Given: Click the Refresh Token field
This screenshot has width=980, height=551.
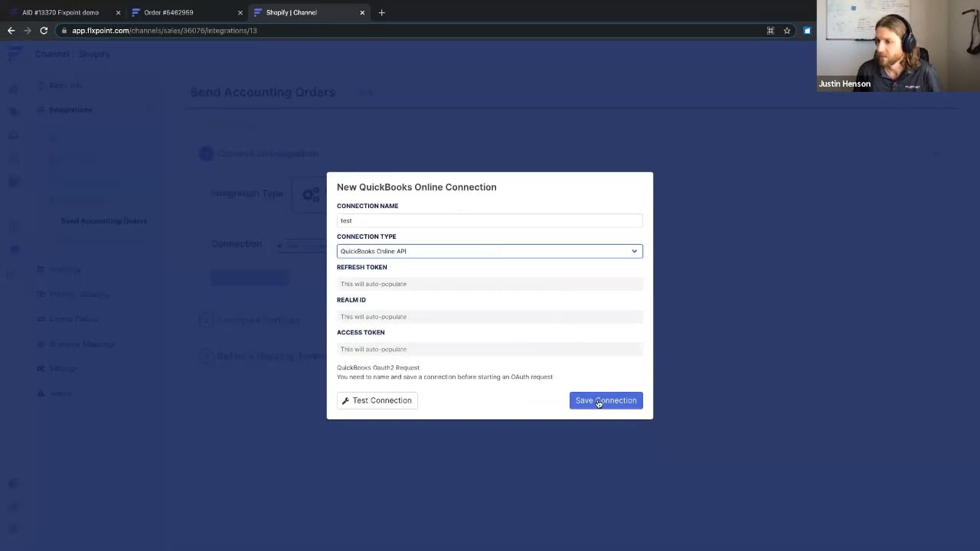Looking at the screenshot, I should 489,284.
